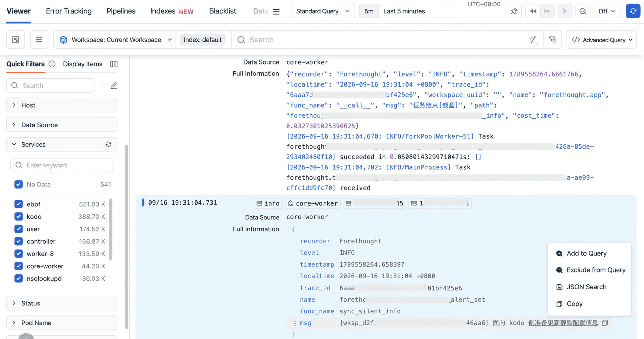Expand the Data Source filter group
Image resolution: width=644 pixels, height=339 pixels.
point(62,125)
